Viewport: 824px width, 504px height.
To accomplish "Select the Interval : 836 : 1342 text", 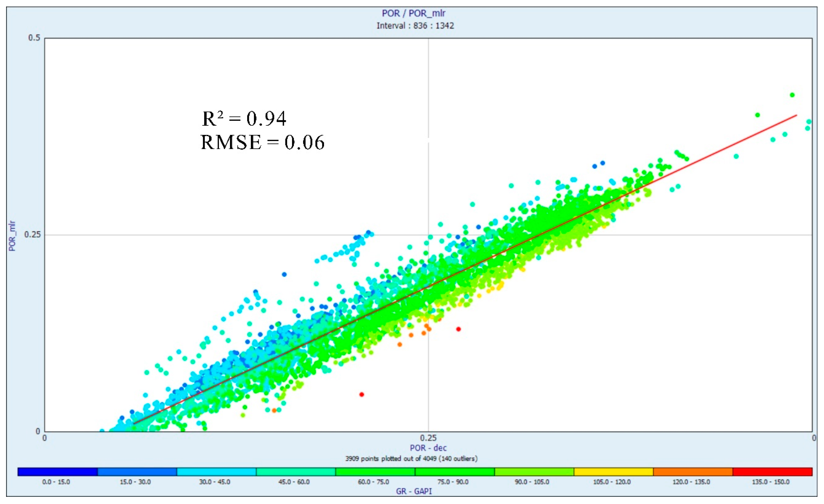I will [415, 26].
